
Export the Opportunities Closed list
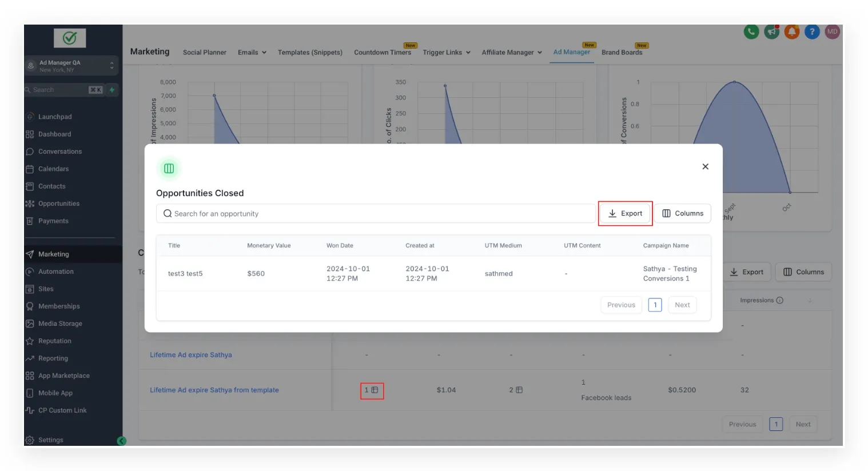pos(625,213)
